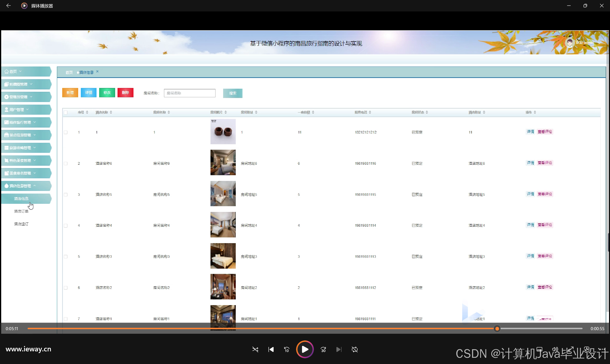Focus the 房间名称 search input field
Image resolution: width=610 pixels, height=364 pixels.
point(190,93)
